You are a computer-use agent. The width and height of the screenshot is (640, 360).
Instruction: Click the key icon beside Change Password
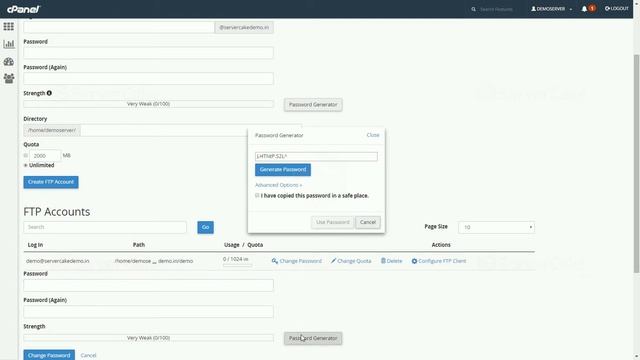pyautogui.click(x=275, y=261)
